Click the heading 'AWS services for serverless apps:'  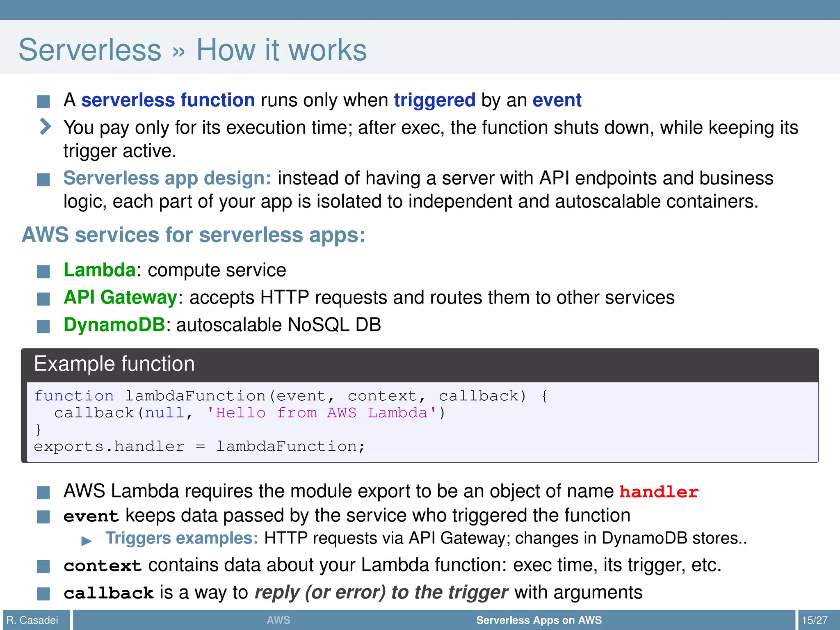click(x=193, y=235)
